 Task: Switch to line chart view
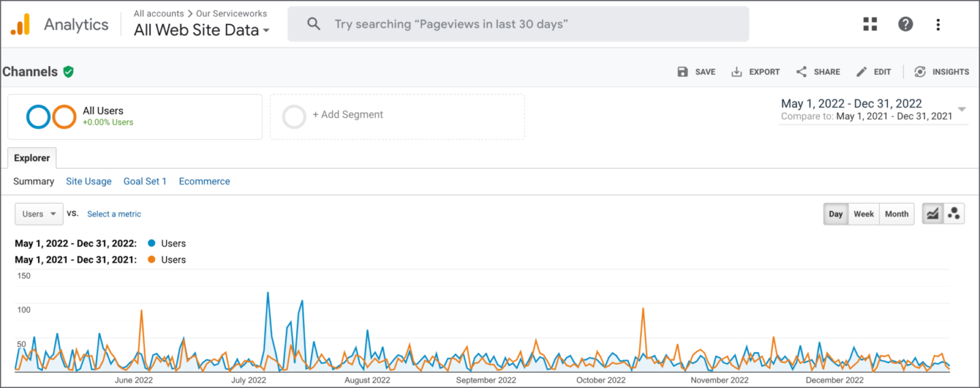[x=932, y=214]
